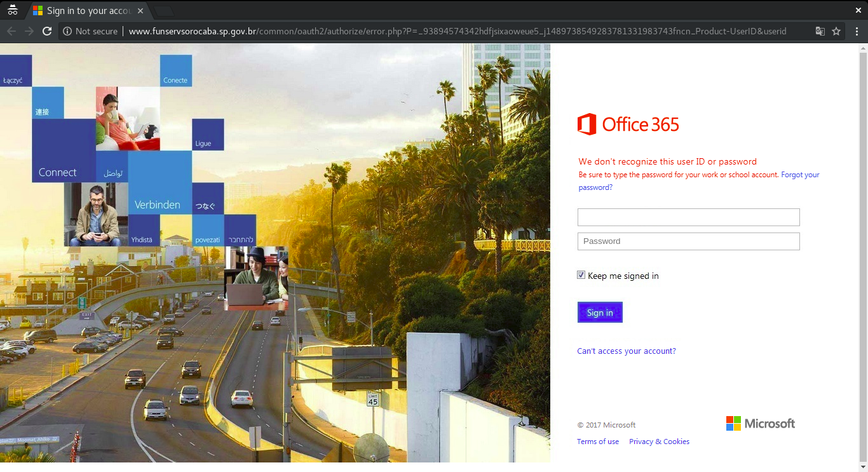Click the browser forward arrow
This screenshot has height=472, width=868.
click(29, 31)
